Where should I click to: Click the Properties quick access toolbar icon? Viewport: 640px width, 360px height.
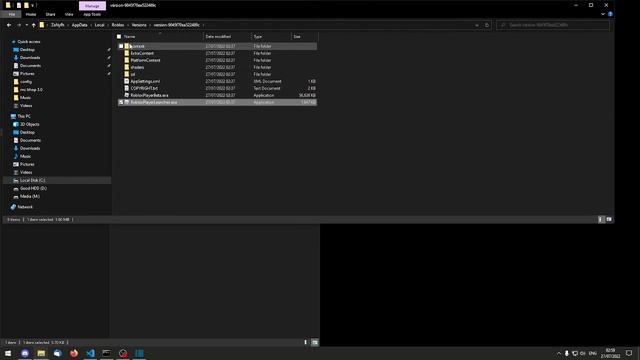tap(19, 5)
